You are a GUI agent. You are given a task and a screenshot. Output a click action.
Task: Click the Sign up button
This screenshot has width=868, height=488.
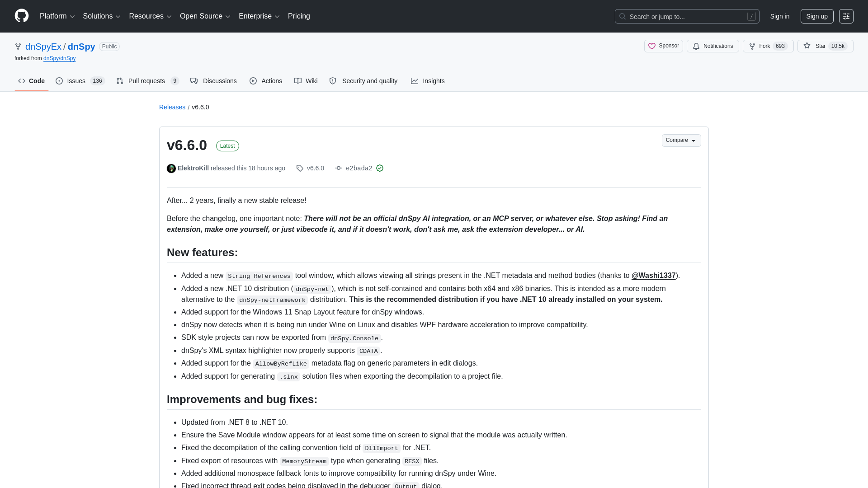point(816,16)
